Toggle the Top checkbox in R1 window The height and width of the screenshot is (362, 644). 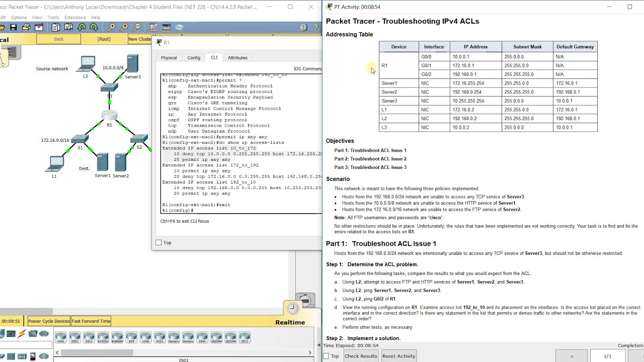click(x=158, y=243)
